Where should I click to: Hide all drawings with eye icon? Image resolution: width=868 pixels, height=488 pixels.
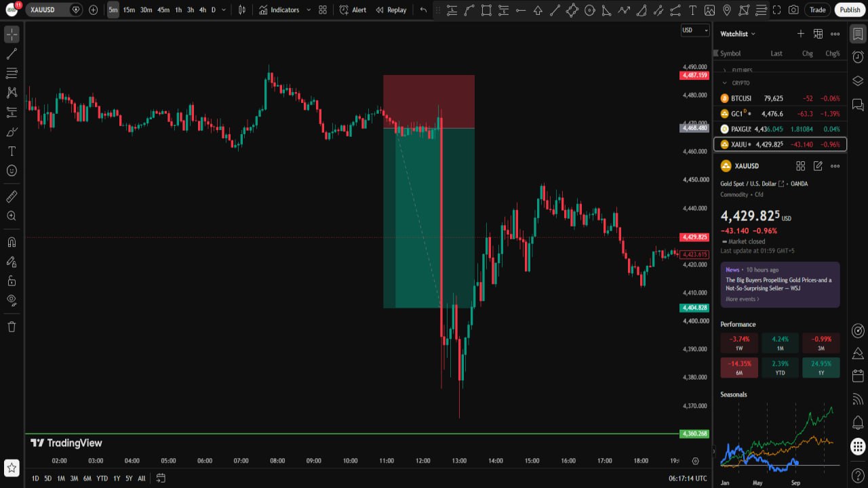pos(12,300)
